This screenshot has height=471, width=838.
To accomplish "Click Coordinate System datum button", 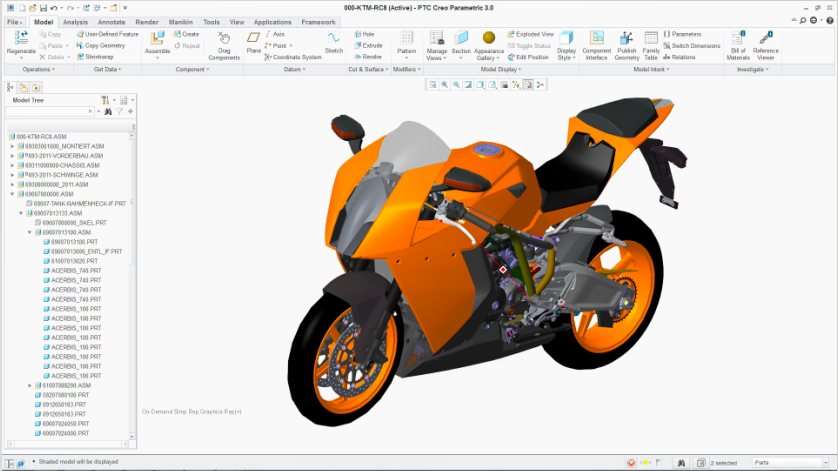I will pos(293,57).
